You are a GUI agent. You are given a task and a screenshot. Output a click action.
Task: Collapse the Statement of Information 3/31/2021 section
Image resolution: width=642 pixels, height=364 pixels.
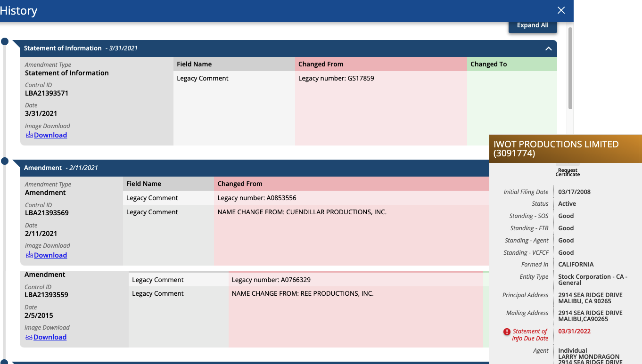(548, 49)
